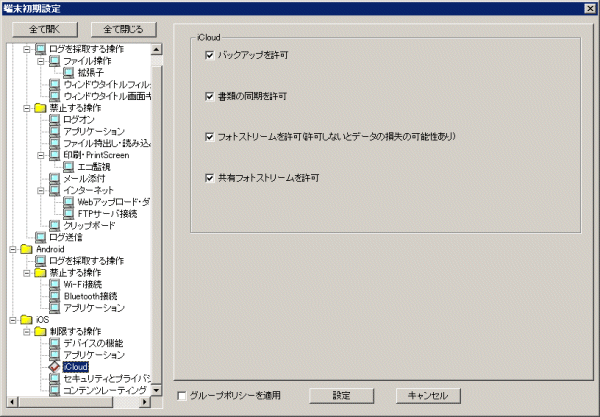The image size is (600, 417).
Task: Disable 共有フォトストリームを許可 checkbox
Action: click(209, 177)
